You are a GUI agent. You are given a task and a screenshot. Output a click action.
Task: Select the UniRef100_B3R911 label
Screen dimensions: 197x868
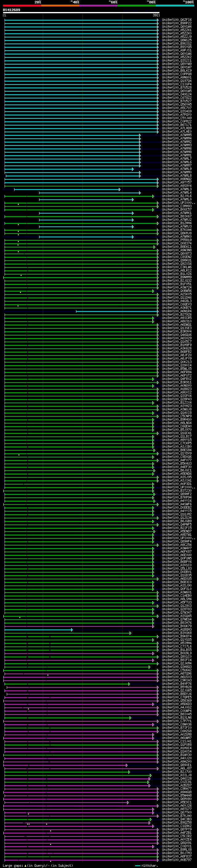click(x=177, y=382)
